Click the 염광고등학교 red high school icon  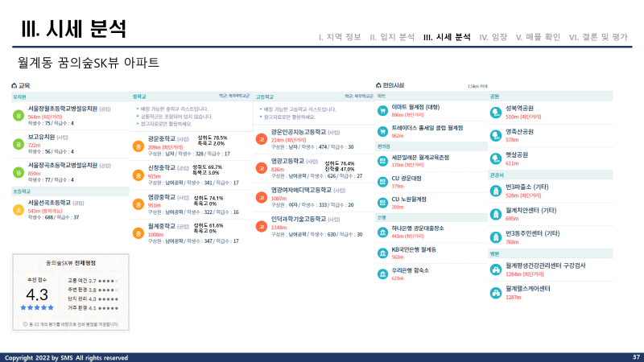click(261, 168)
